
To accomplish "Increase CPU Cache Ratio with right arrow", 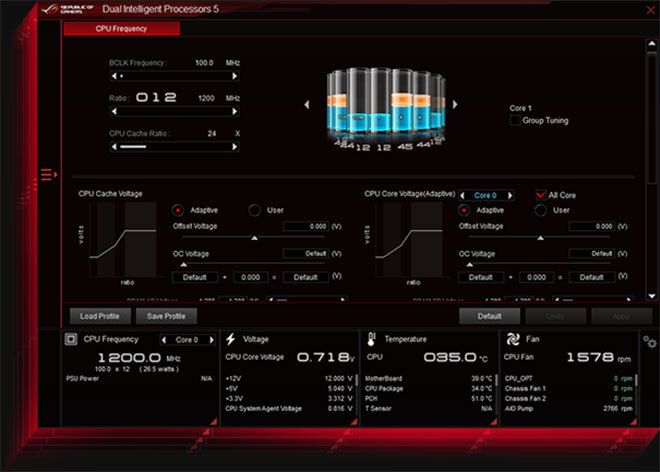I will [234, 147].
